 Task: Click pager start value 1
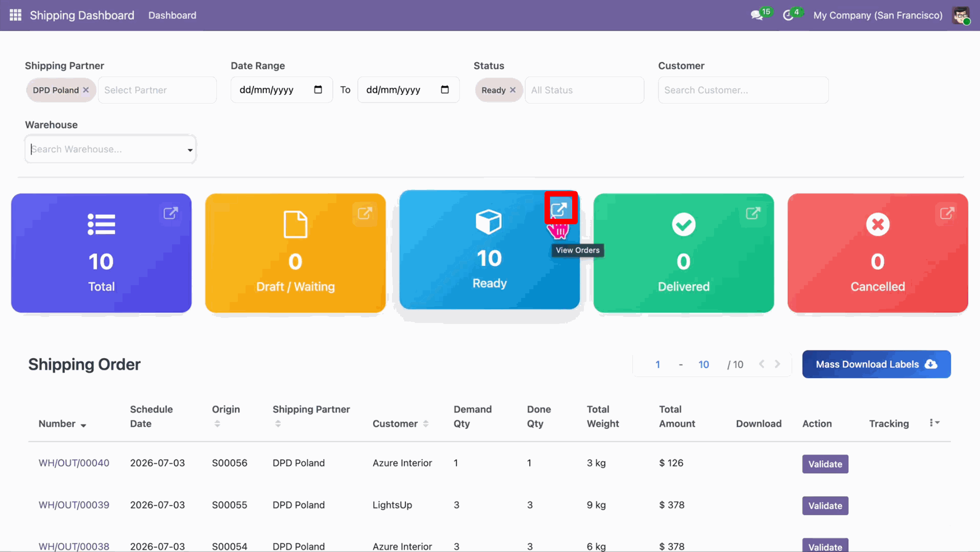click(x=657, y=364)
